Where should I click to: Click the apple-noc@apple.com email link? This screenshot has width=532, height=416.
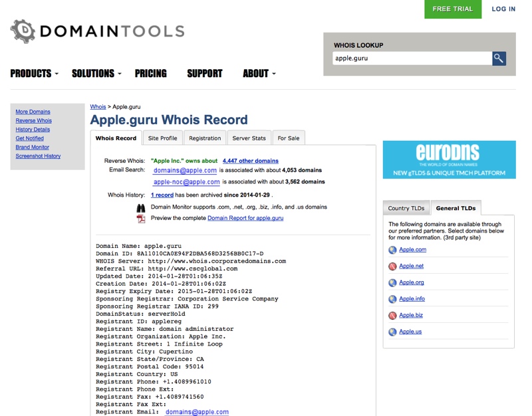pyautogui.click(x=187, y=181)
